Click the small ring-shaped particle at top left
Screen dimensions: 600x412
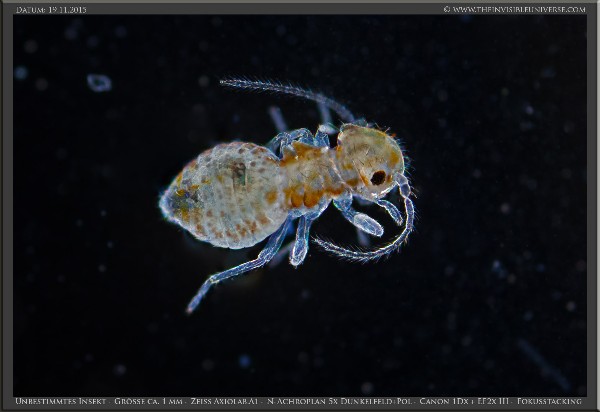pyautogui.click(x=98, y=82)
